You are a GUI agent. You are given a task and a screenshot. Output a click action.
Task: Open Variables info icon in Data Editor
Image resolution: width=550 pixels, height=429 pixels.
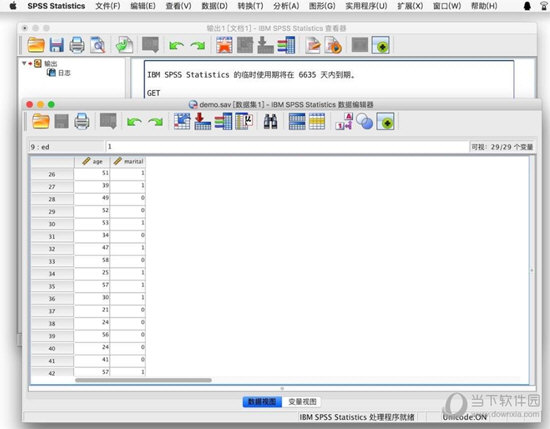[x=223, y=121]
